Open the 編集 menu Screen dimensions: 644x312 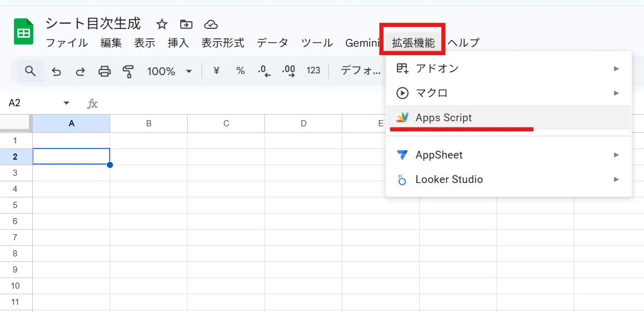point(111,43)
